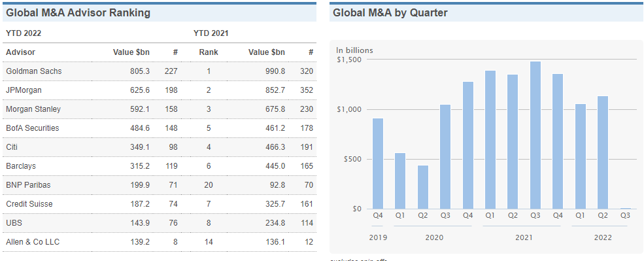Image resolution: width=644 pixels, height=261 pixels.
Task: Click Goldman Sachs 2021 value 990.8
Action: pos(275,71)
